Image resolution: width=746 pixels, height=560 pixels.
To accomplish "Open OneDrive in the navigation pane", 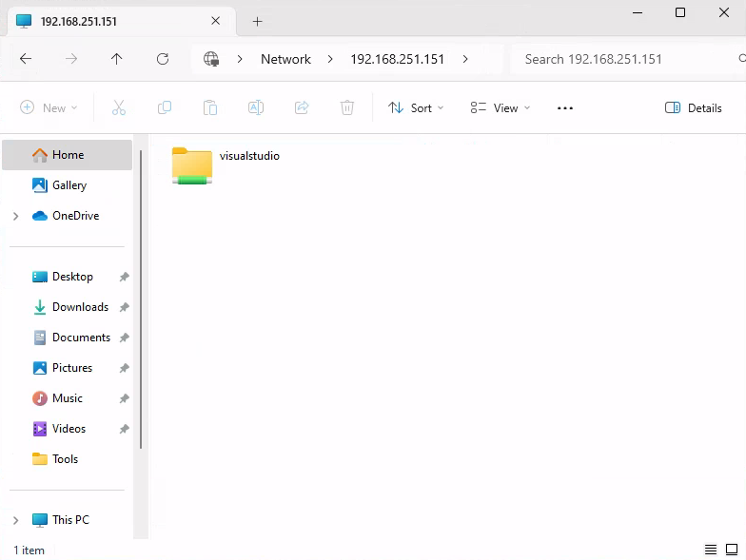I will (67, 216).
